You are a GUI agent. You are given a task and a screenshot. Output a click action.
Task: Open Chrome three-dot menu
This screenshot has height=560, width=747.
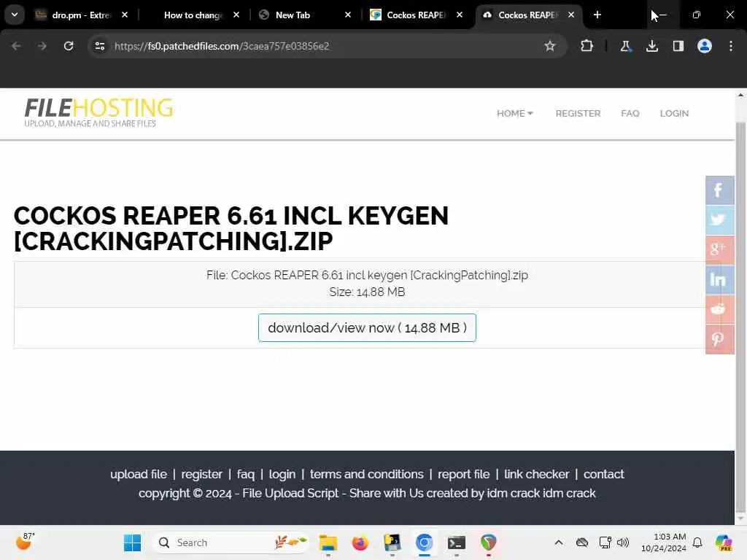731,46
